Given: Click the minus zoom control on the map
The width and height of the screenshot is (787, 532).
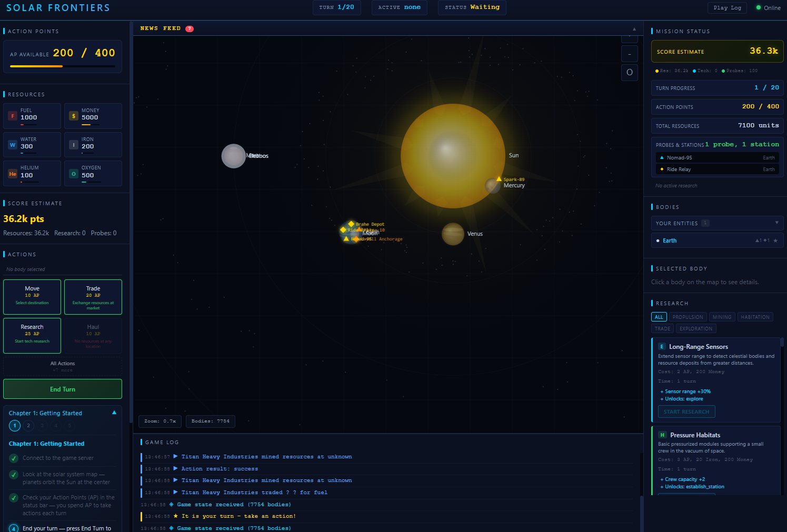Looking at the screenshot, I should (629, 54).
